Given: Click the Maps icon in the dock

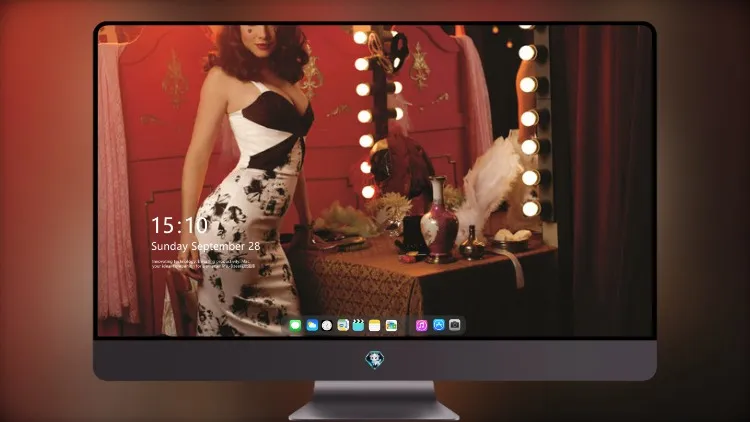Looking at the screenshot, I should (343, 325).
